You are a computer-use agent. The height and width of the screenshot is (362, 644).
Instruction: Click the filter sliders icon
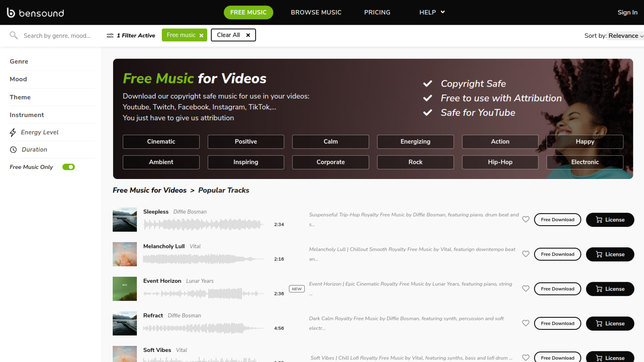point(110,36)
